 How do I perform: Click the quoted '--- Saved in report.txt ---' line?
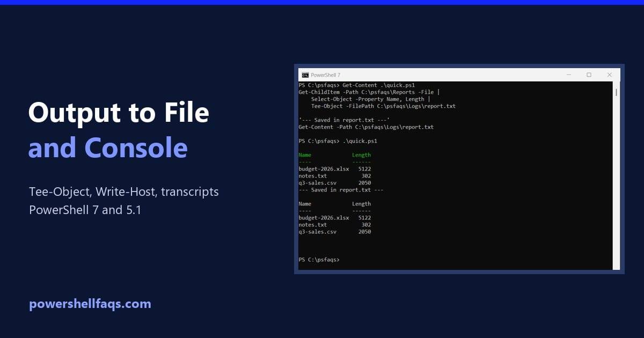[x=344, y=120]
